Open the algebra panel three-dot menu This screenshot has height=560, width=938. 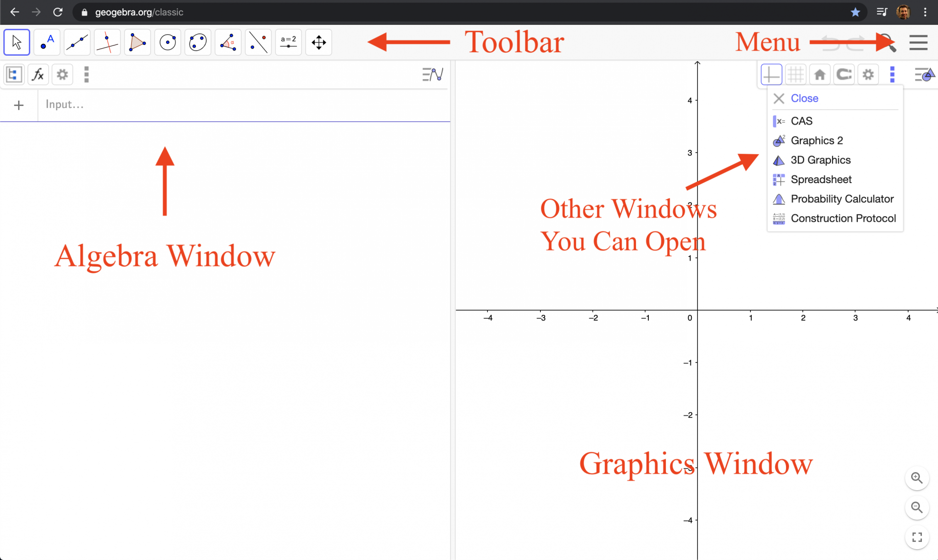(x=86, y=74)
